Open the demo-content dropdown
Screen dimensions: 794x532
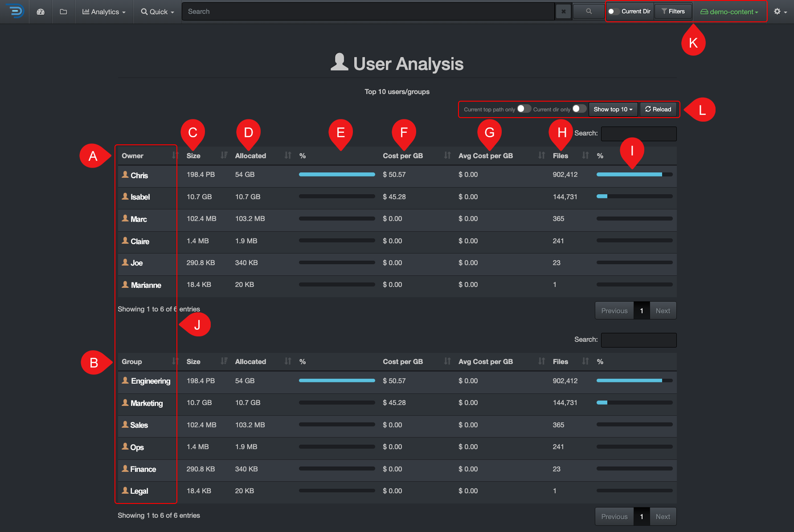pyautogui.click(x=729, y=12)
